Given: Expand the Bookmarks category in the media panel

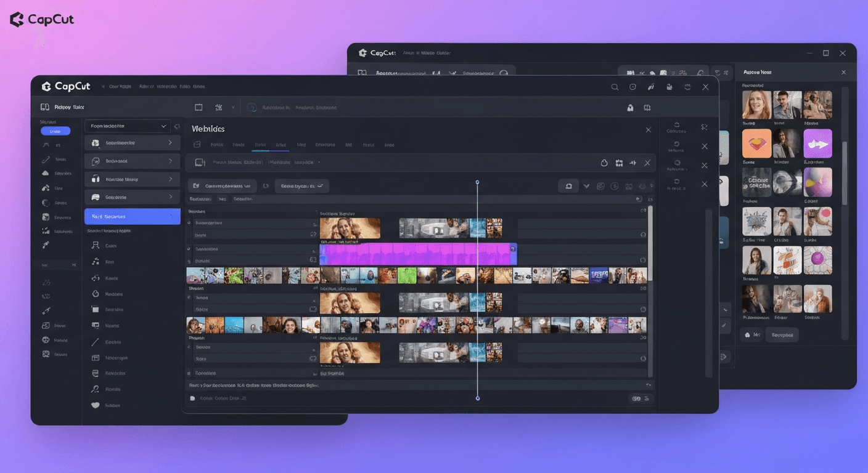Looking at the screenshot, I should coord(132,161).
